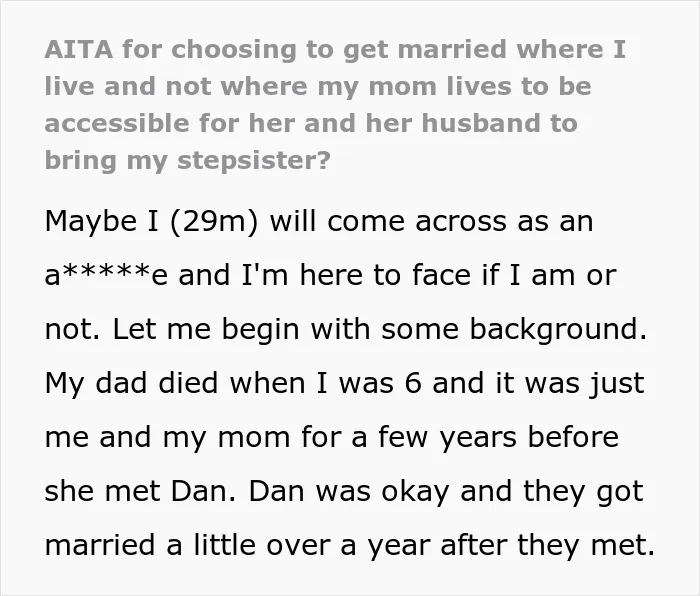Image resolution: width=700 pixels, height=596 pixels.
Task: Click the last line 'after they met.'
Action: [548, 545]
